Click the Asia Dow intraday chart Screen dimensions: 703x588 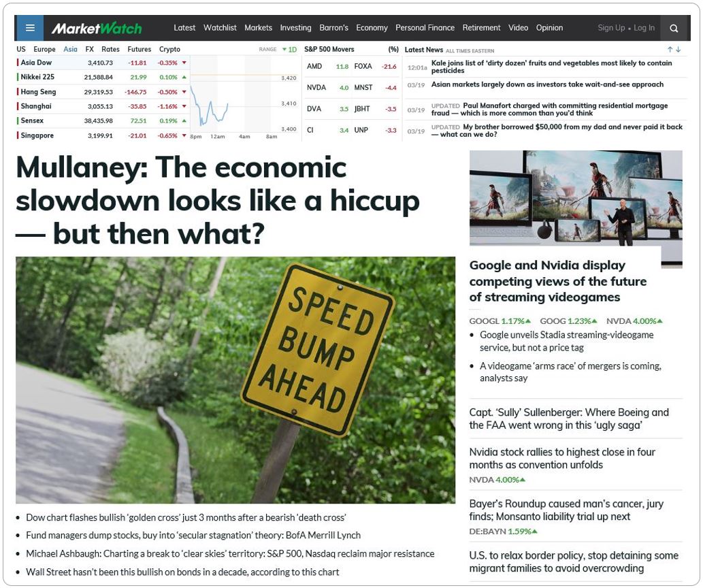(x=244, y=97)
